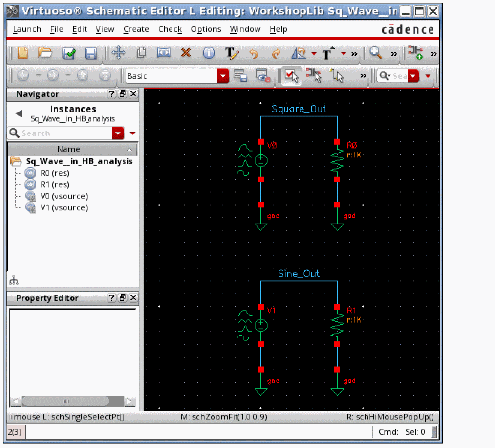Open the Check menu
The height and width of the screenshot is (448, 495).
[x=170, y=29]
